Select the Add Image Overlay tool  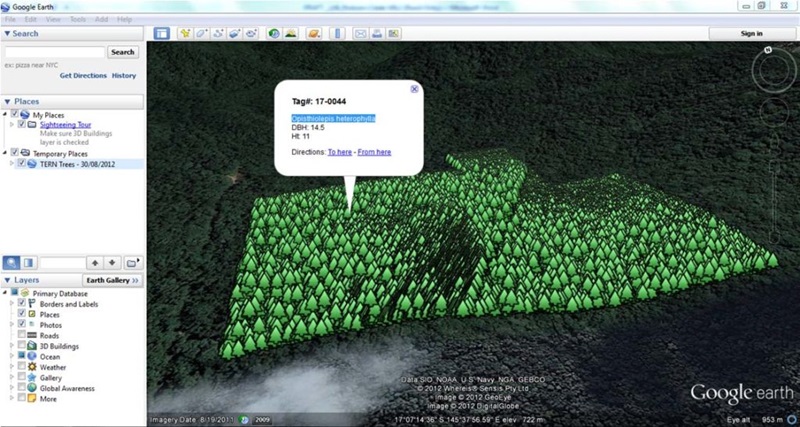[x=235, y=34]
